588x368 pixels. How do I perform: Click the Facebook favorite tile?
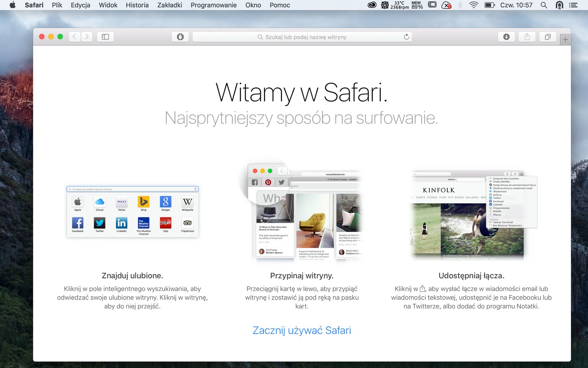tap(78, 225)
